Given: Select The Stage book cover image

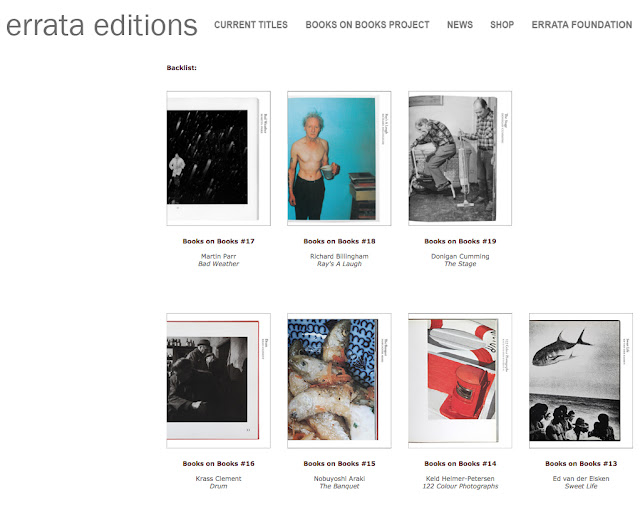Looking at the screenshot, I should pyautogui.click(x=460, y=158).
